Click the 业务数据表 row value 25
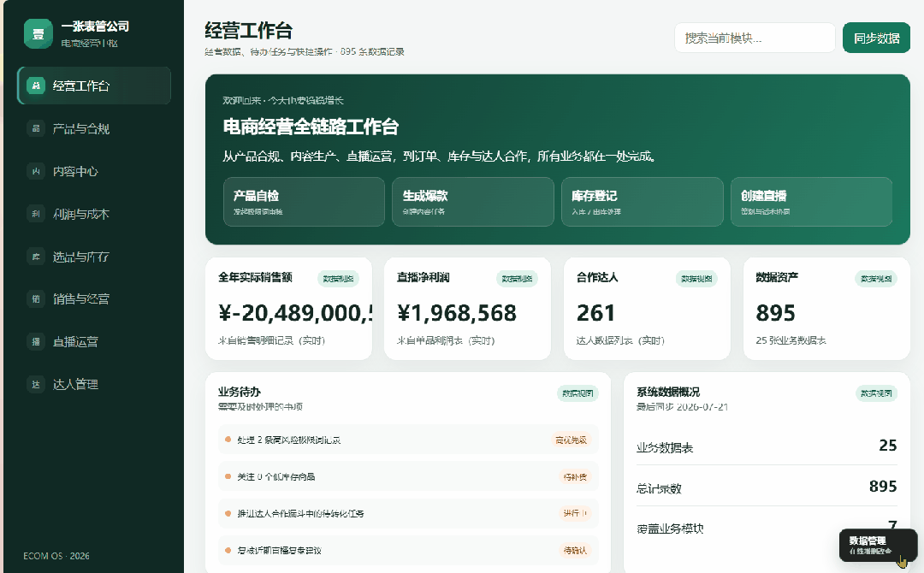This screenshot has width=924, height=573. pyautogui.click(x=888, y=446)
